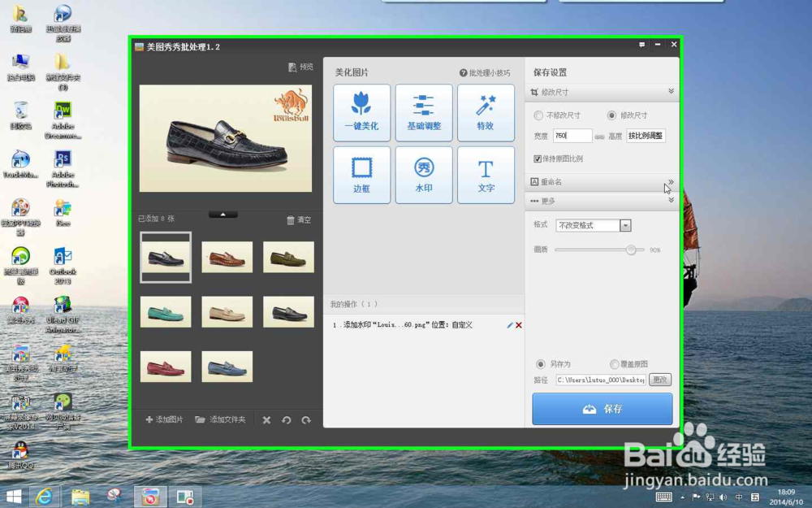Image resolution: width=812 pixels, height=508 pixels.
Task: Open the 水印 watermark tool
Action: (424, 175)
